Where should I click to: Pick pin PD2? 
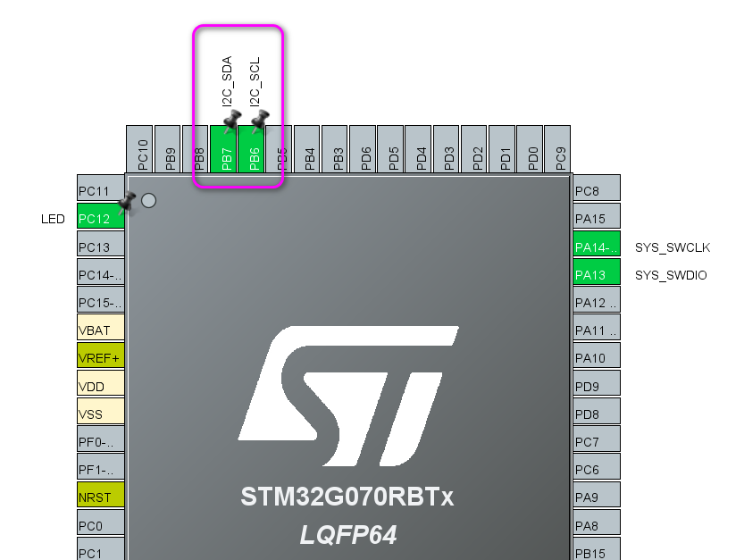(x=474, y=149)
